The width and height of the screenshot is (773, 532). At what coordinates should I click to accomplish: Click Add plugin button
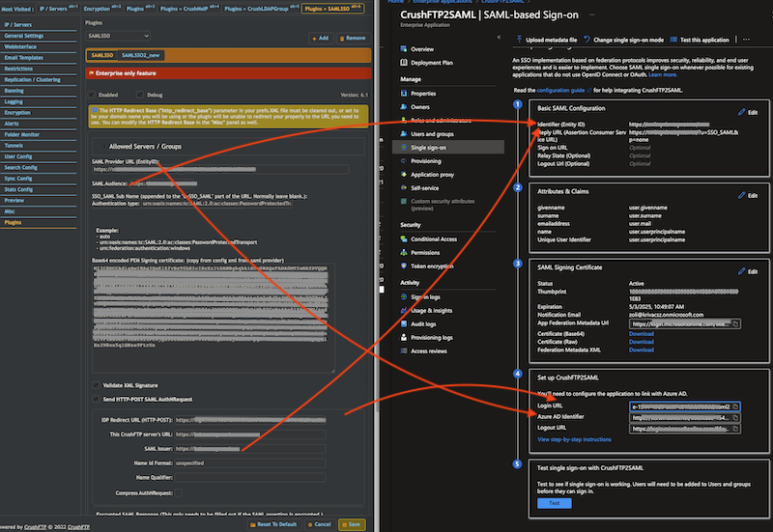(321, 38)
